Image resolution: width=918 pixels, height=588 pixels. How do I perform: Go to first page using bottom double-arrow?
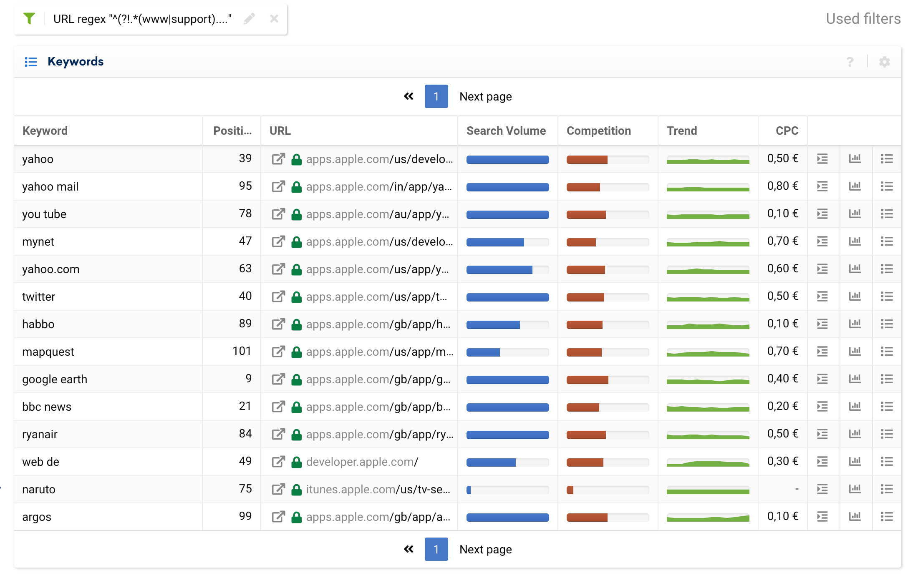[x=409, y=549]
